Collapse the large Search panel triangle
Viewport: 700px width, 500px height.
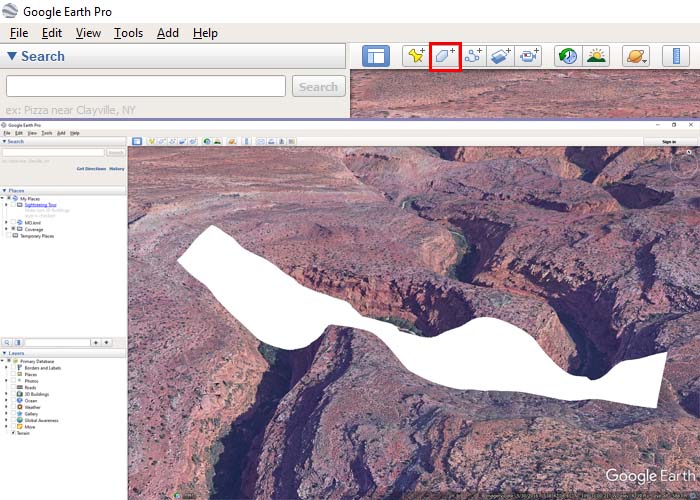click(12, 56)
